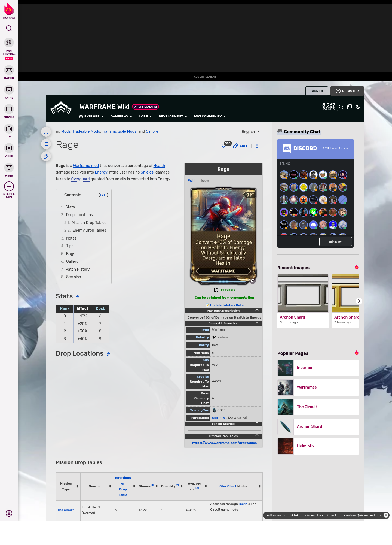Viewport: 392px width, 545px height.
Task: Open the Incarnon popular page card
Action: pos(318,368)
